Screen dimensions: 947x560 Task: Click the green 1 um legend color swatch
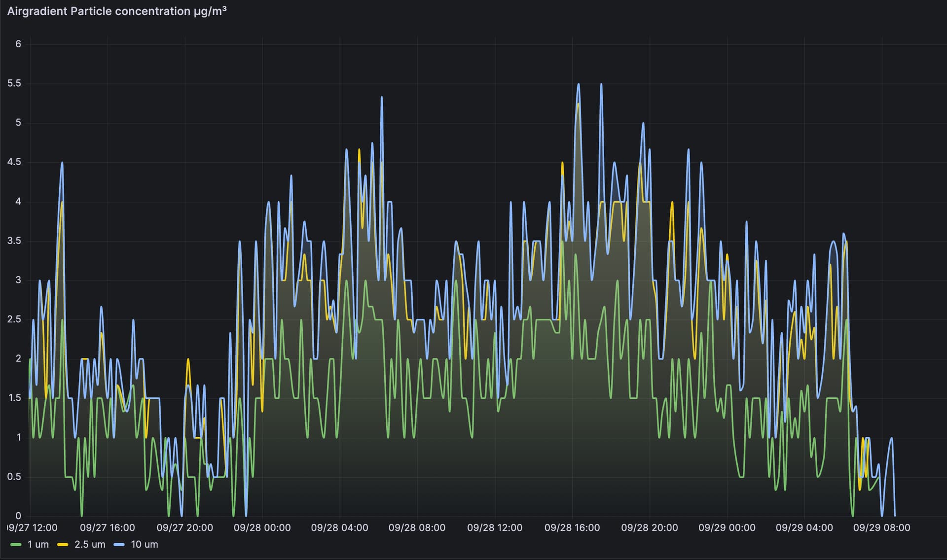click(x=16, y=545)
